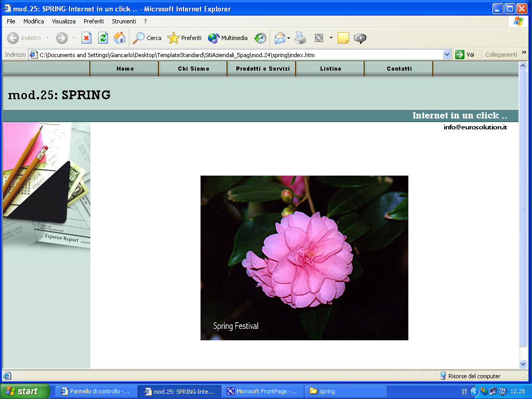
Task: Click the IT language indicator
Action: tap(464, 392)
